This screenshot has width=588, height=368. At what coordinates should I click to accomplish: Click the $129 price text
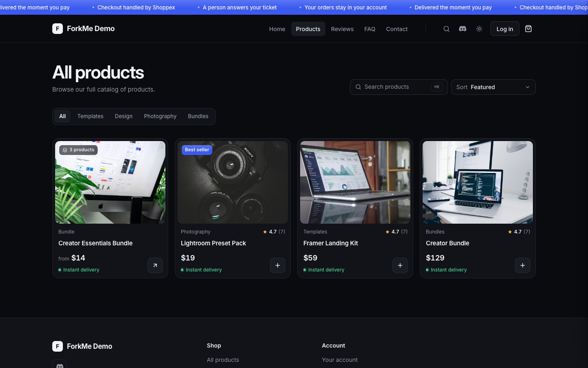tap(435, 258)
